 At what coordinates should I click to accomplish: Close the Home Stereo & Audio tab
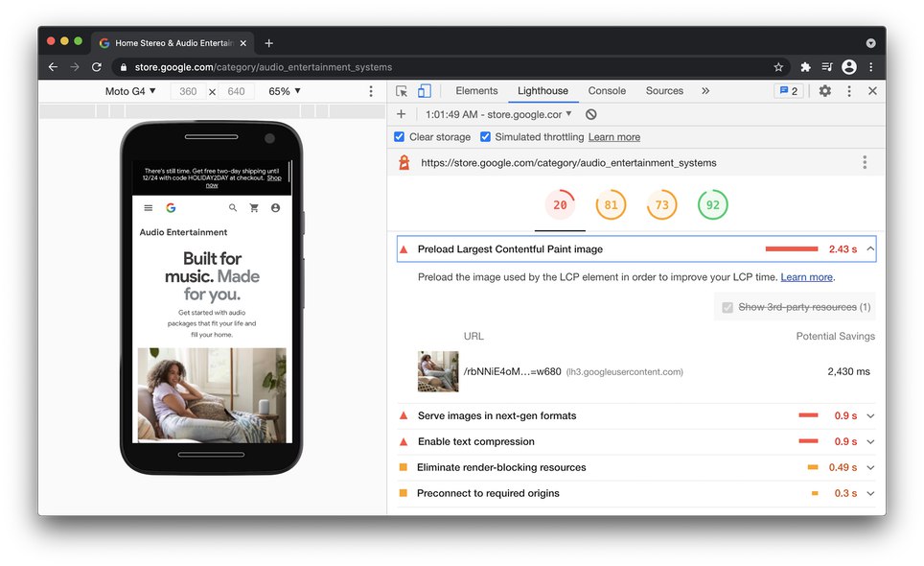coord(243,43)
